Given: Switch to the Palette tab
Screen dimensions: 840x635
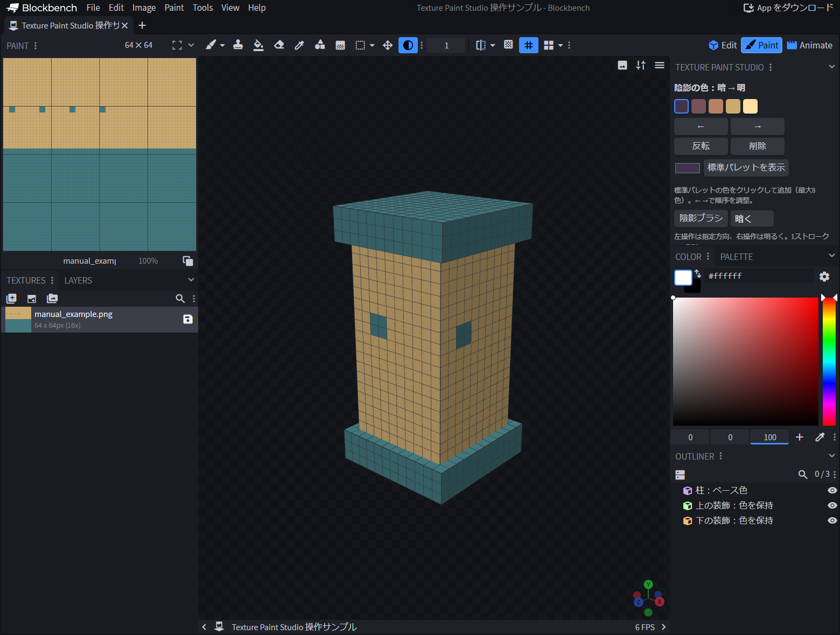Looking at the screenshot, I should tap(737, 257).
